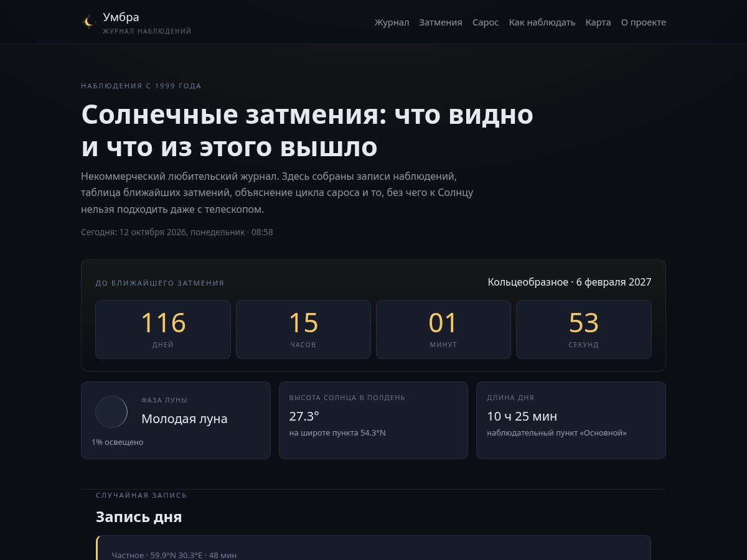
Task: Click the 116 days countdown tile
Action: point(163,329)
